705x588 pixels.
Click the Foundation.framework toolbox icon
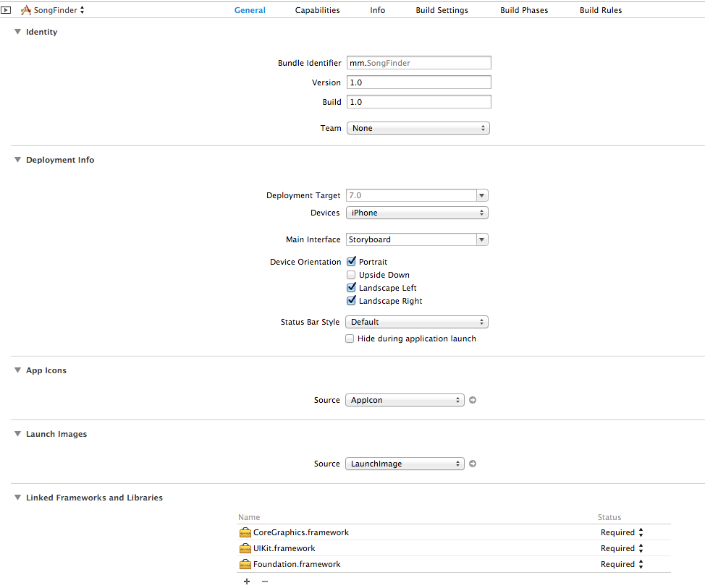point(245,564)
